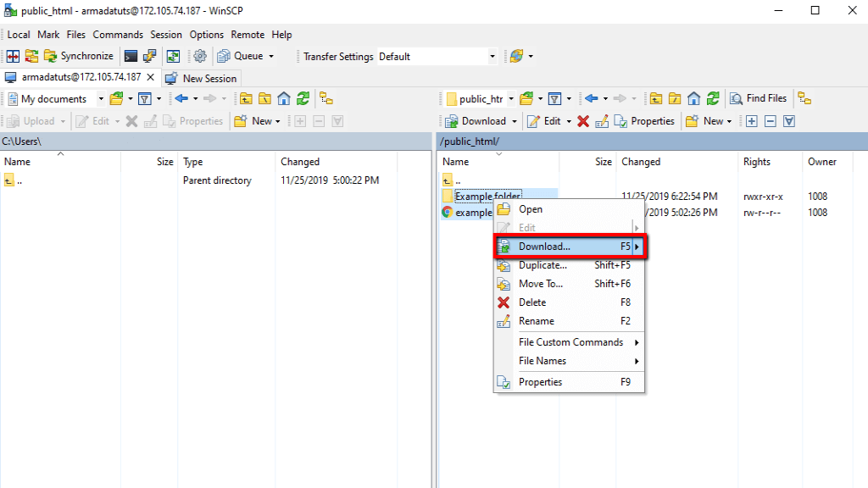This screenshot has width=868, height=488.
Task: Switch to the New Session tab
Action: click(x=202, y=79)
